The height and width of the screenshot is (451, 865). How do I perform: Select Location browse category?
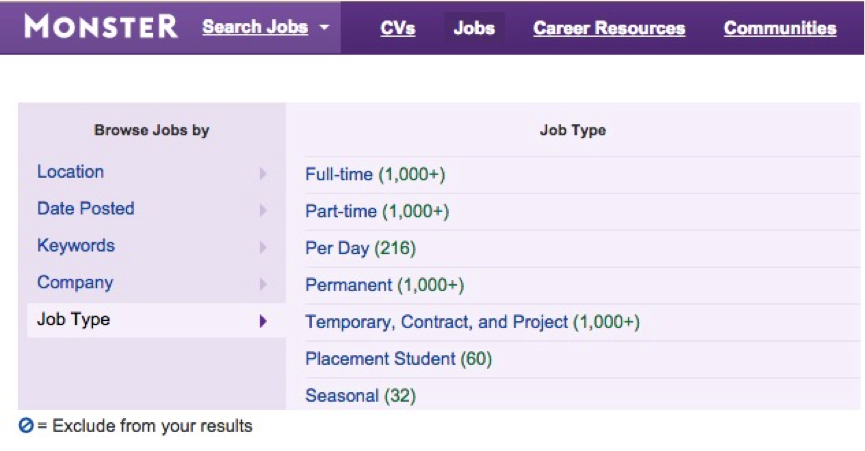pos(71,171)
